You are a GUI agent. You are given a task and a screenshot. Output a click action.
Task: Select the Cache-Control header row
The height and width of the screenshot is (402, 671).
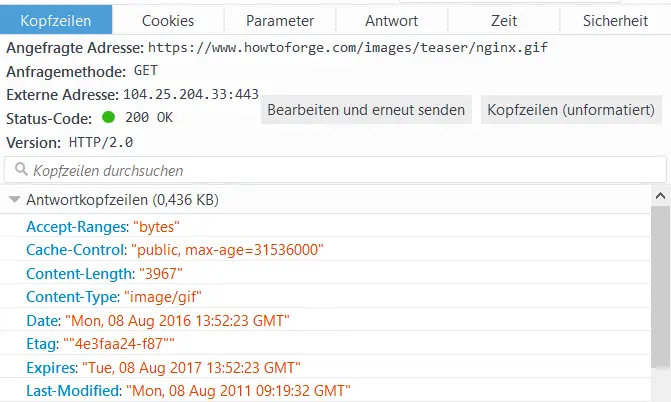325,250
